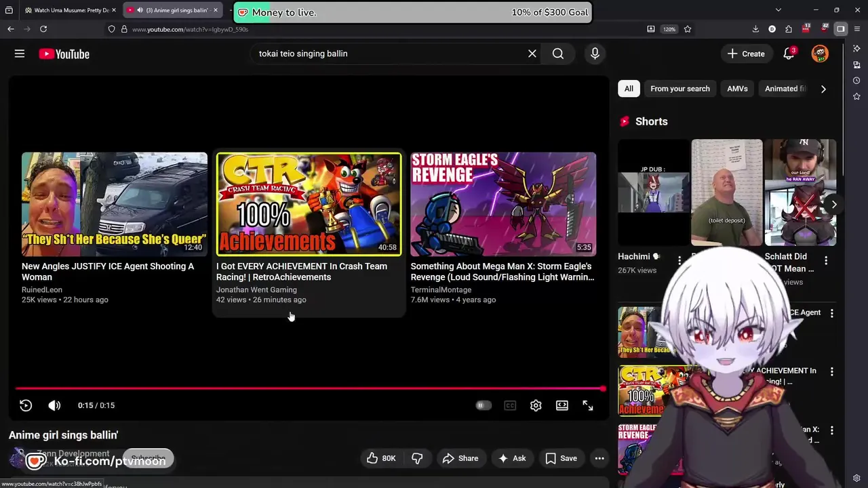Open Jonathan Went Gaming channel name

tap(256, 289)
